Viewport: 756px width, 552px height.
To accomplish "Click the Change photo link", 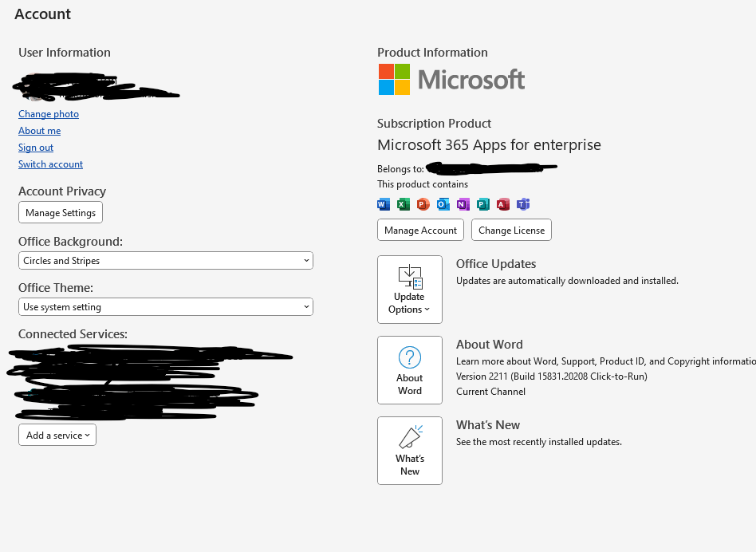I will (x=49, y=114).
